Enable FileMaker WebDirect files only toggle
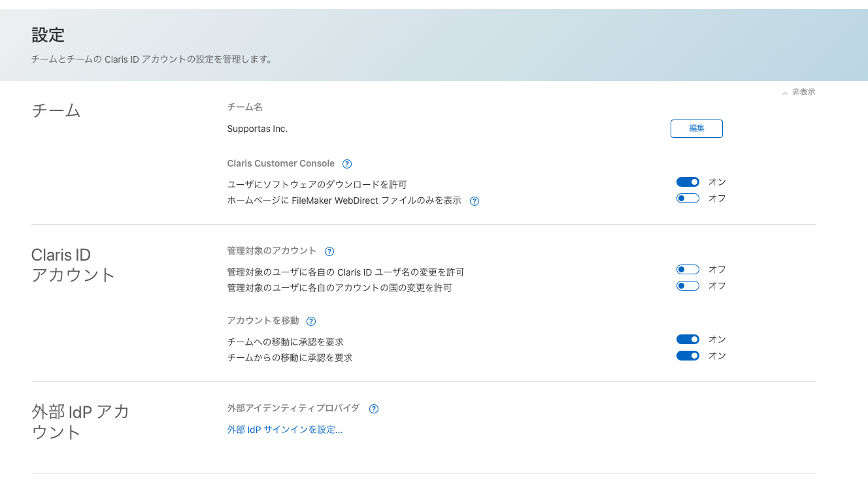The width and height of the screenshot is (868, 482). pos(688,199)
